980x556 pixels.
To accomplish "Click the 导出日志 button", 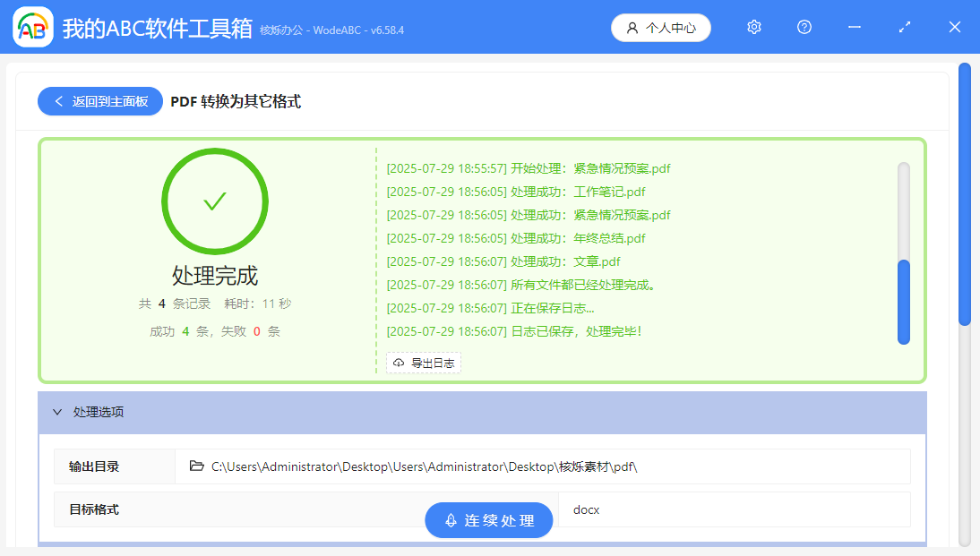I will click(x=423, y=363).
